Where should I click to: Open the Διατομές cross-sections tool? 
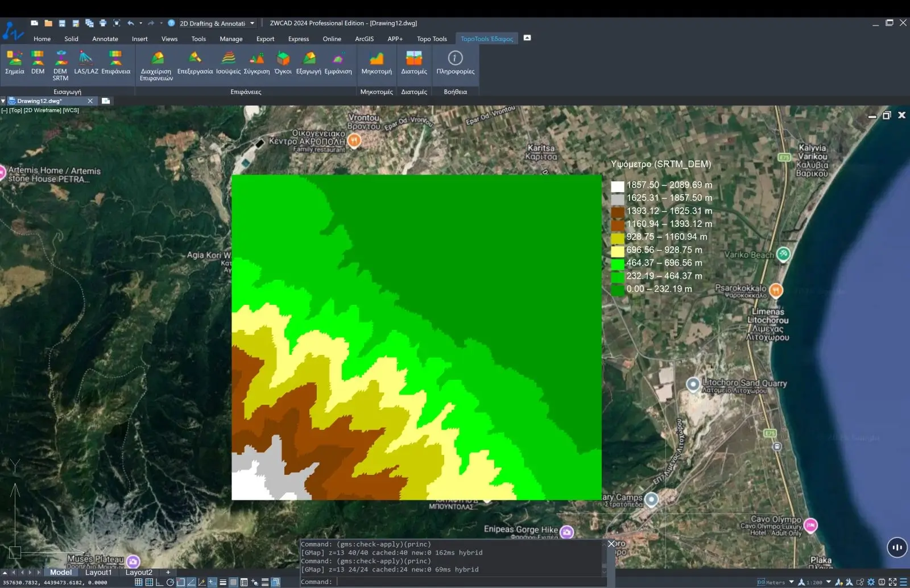pos(414,63)
